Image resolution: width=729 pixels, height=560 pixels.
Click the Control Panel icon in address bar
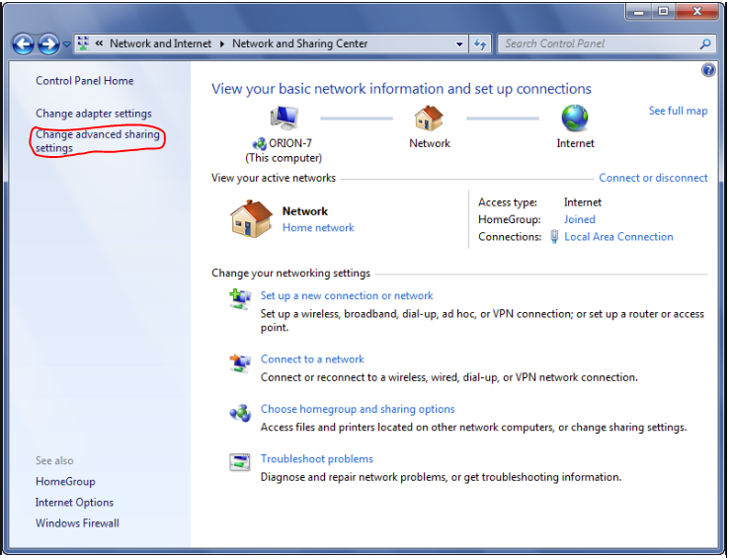[83, 43]
